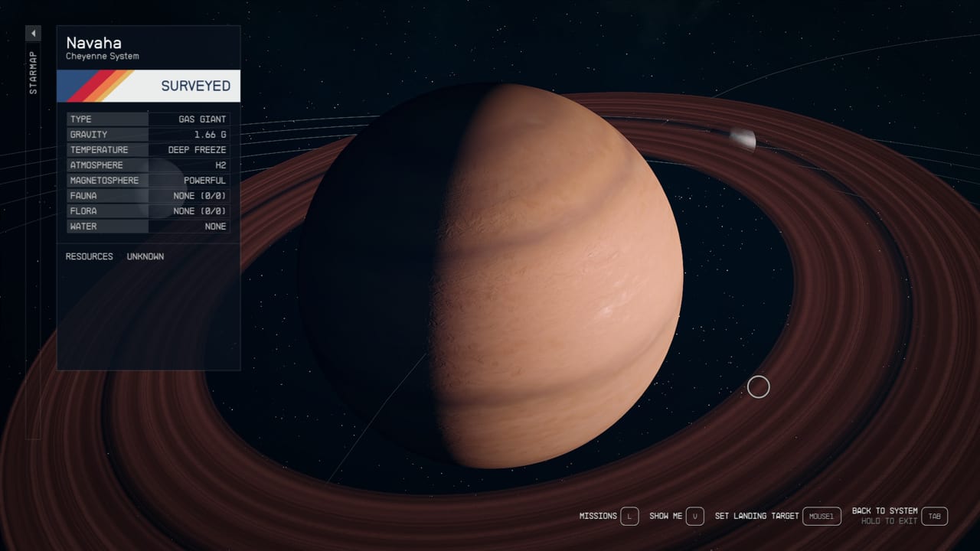Click the MOUSE1 key icon
Screen dimensions: 980x551
pos(822,517)
